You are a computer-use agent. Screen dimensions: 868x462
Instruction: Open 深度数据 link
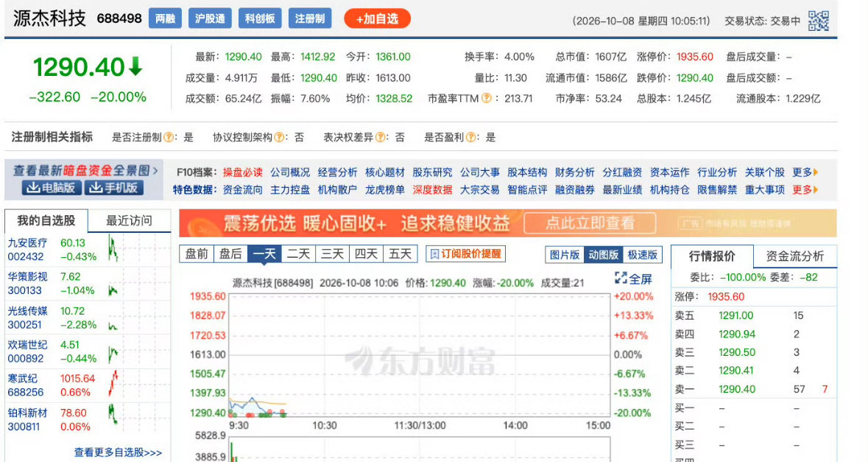click(432, 189)
